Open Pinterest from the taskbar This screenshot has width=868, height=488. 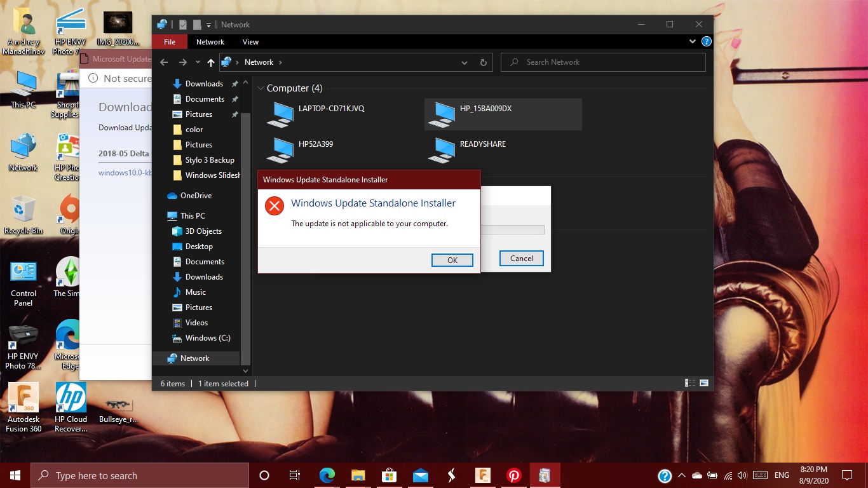[x=514, y=475]
